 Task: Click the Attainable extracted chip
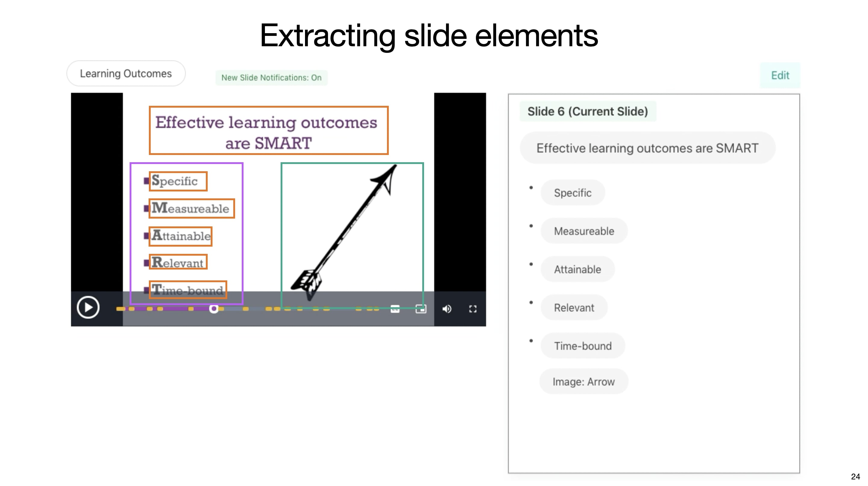click(x=577, y=269)
